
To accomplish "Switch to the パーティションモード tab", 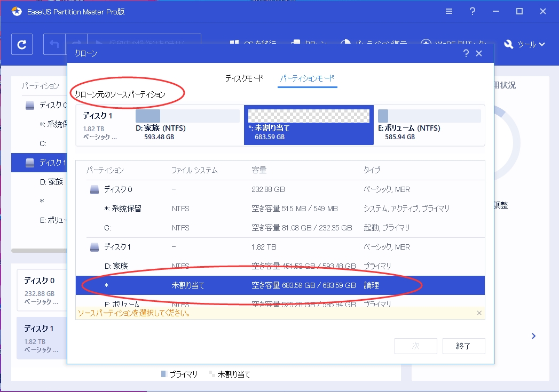I will click(308, 78).
